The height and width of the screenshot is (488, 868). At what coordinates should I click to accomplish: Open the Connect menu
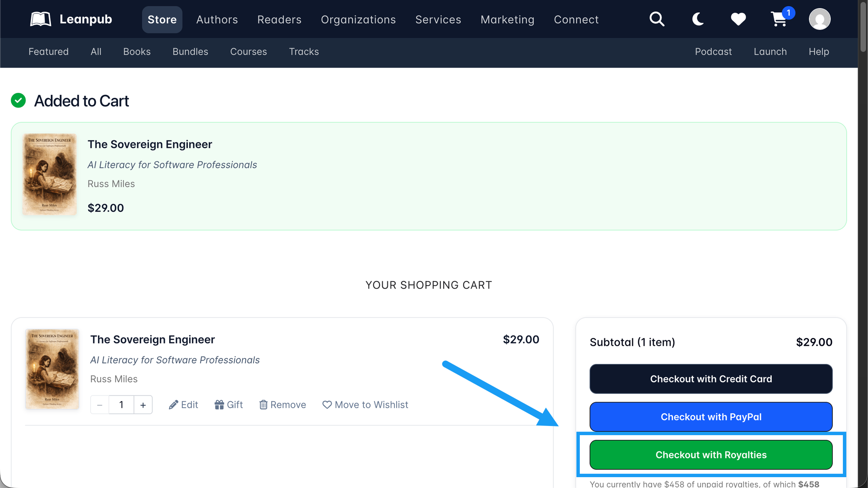point(576,20)
